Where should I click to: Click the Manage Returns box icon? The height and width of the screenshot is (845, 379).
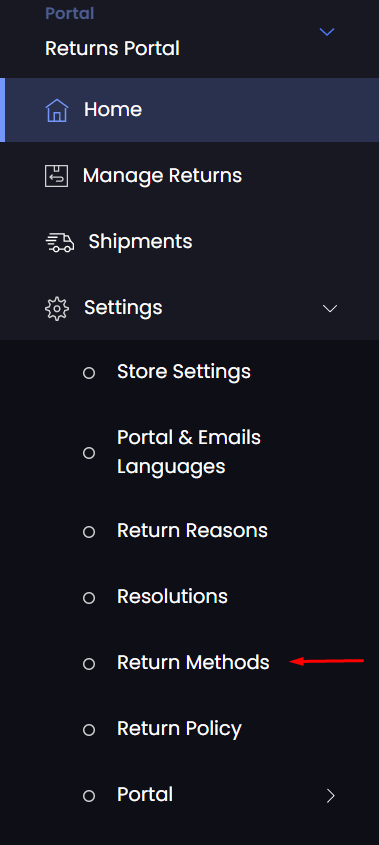(57, 176)
